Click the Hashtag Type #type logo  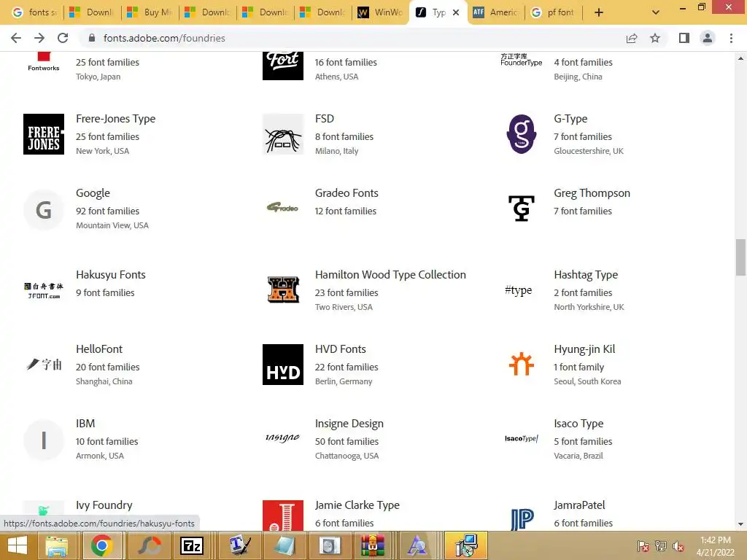(x=519, y=290)
